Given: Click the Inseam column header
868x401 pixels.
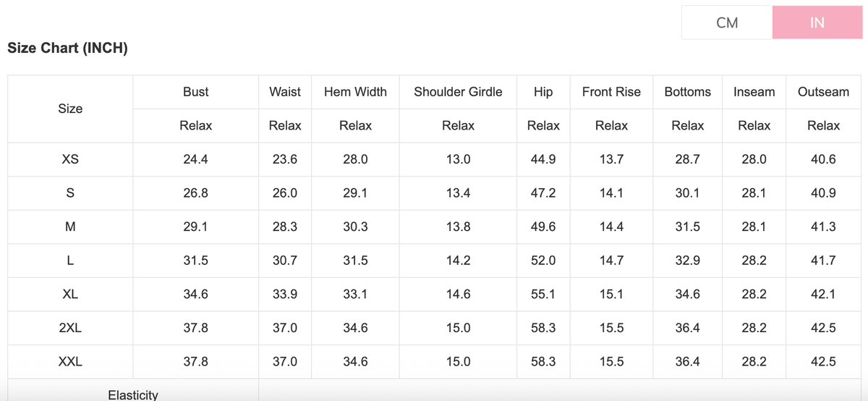Looking at the screenshot, I should pos(754,92).
